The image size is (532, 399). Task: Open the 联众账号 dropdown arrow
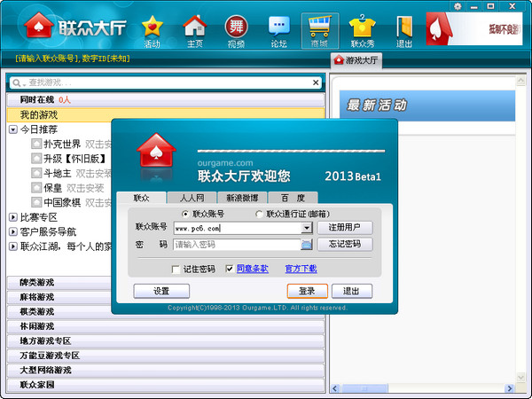(307, 228)
